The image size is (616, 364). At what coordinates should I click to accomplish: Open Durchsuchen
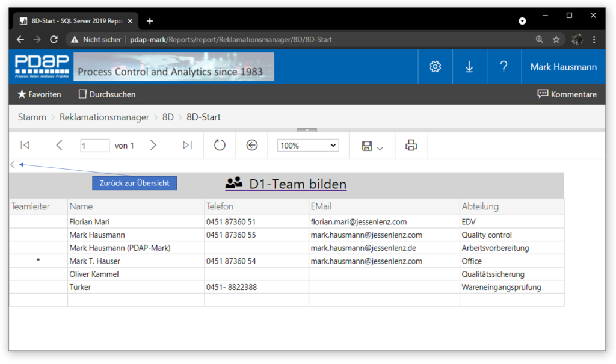pyautogui.click(x=107, y=94)
